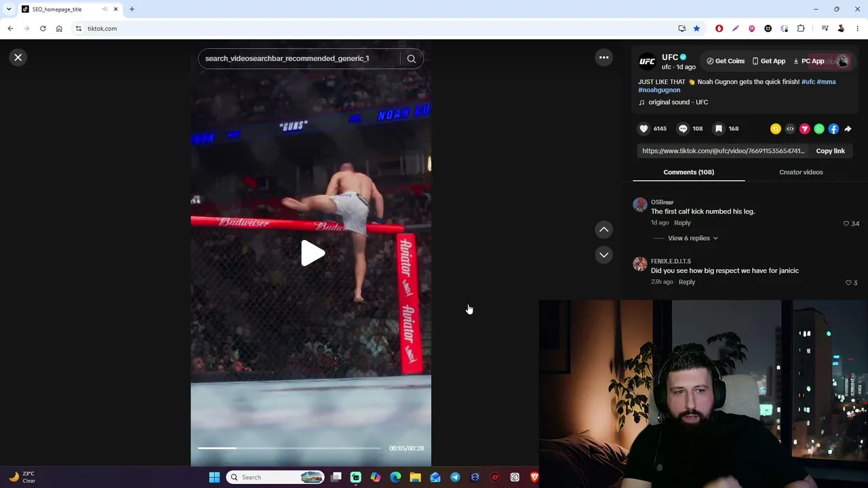Image resolution: width=868 pixels, height=488 pixels.
Task: Repost video with yellow repost icon
Action: pyautogui.click(x=776, y=129)
